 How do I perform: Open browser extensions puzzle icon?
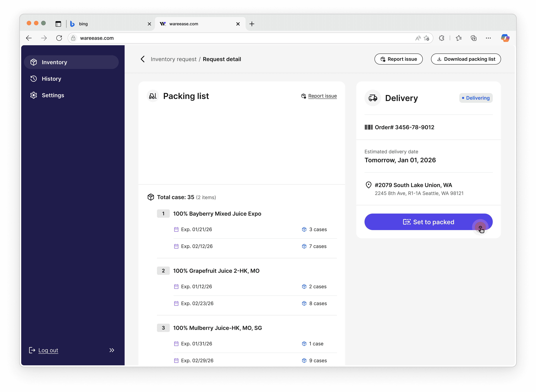coord(441,38)
